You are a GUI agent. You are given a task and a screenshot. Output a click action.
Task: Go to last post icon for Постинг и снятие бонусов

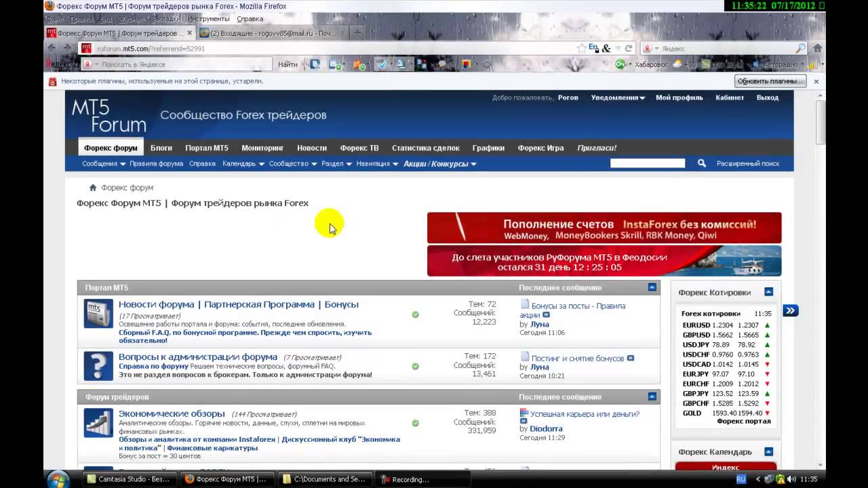[x=631, y=358]
